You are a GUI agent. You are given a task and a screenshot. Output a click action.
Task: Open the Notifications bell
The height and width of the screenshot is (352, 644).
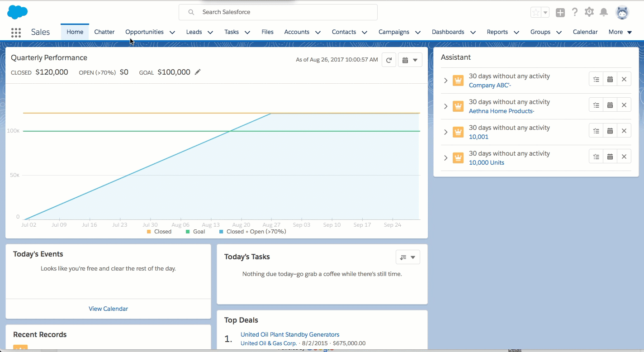point(604,12)
